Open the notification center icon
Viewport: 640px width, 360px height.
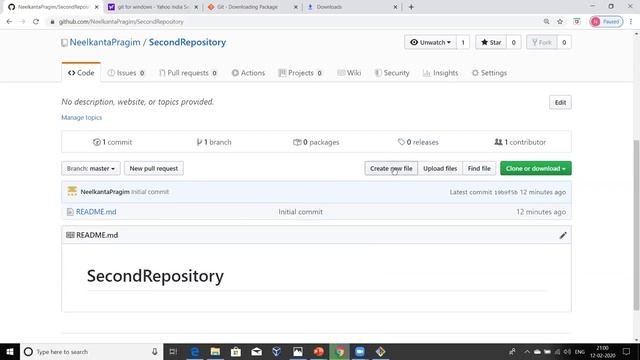pos(626,351)
